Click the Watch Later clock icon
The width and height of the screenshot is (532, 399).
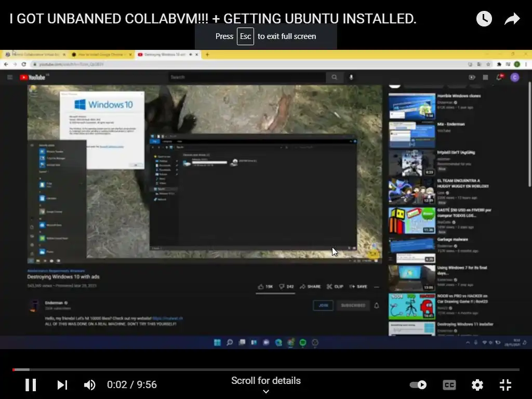pos(484,19)
